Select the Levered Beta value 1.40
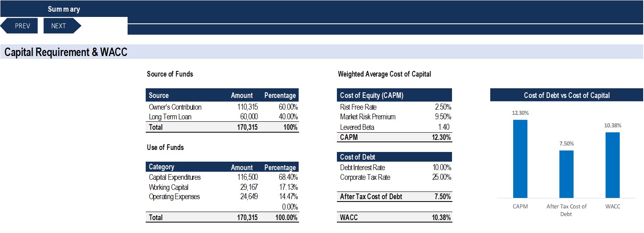The image size is (644, 233). 444,127
